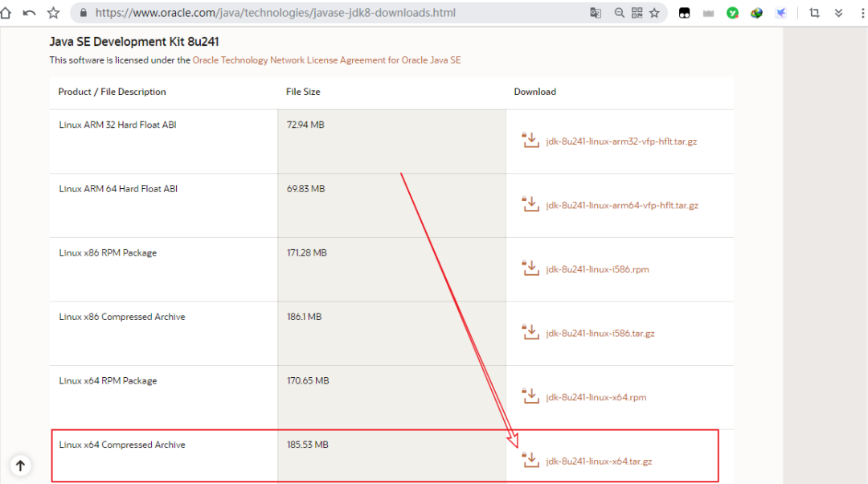Click the translate page icon in address bar

coord(596,13)
